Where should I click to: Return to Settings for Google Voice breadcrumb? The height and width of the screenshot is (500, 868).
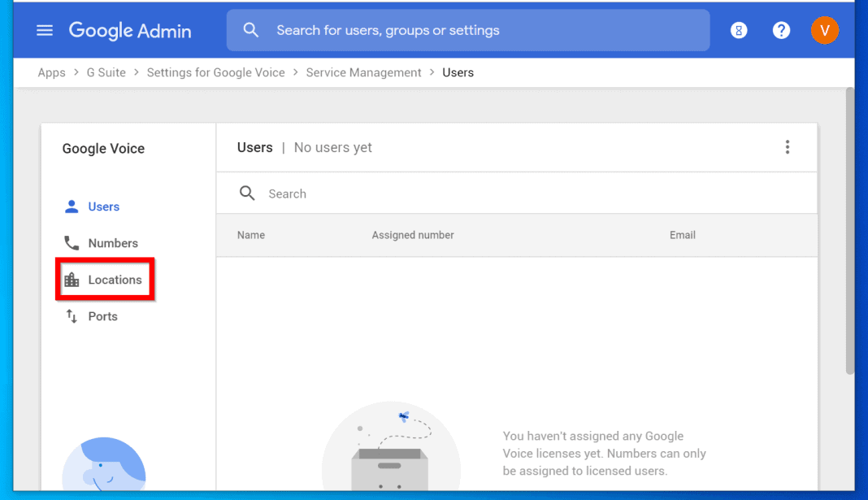pyautogui.click(x=215, y=72)
